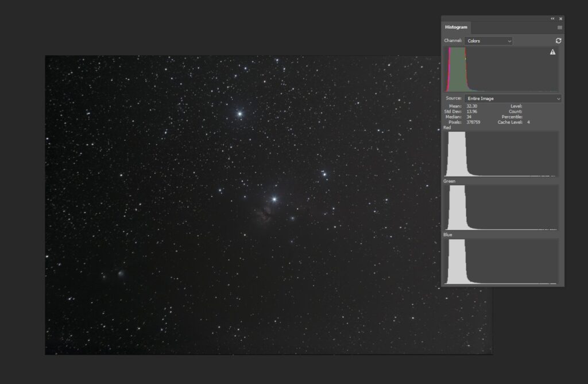Open the Histogram panel options menu
The height and width of the screenshot is (384, 588).
tap(559, 28)
